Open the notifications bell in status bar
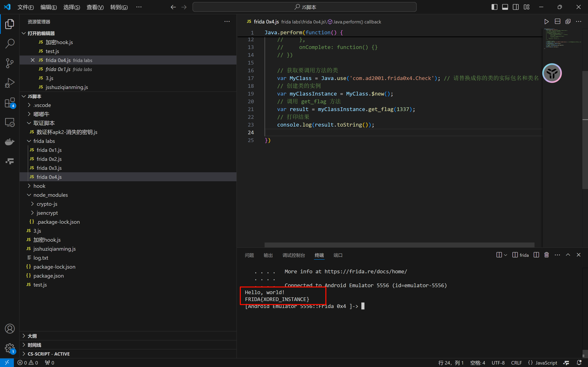Screen dimensions: 588x367 (579, 363)
